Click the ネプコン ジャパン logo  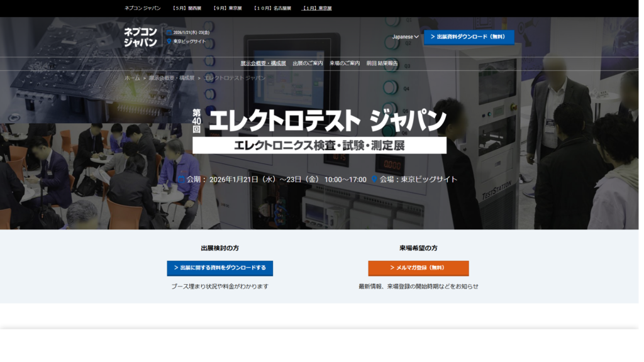141,37
